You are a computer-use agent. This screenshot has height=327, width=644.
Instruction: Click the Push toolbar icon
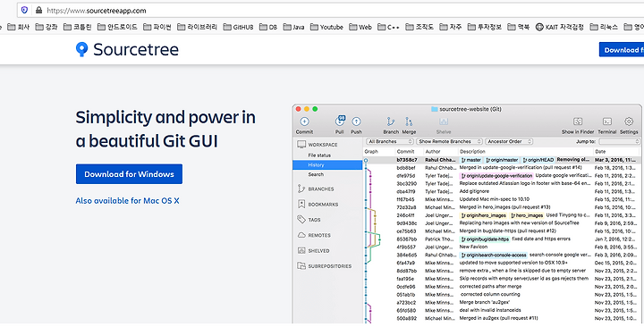click(356, 122)
